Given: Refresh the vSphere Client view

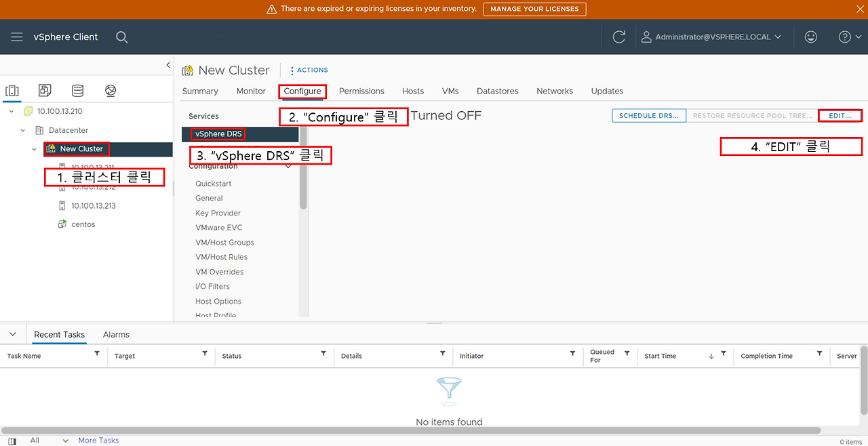Looking at the screenshot, I should 618,37.
